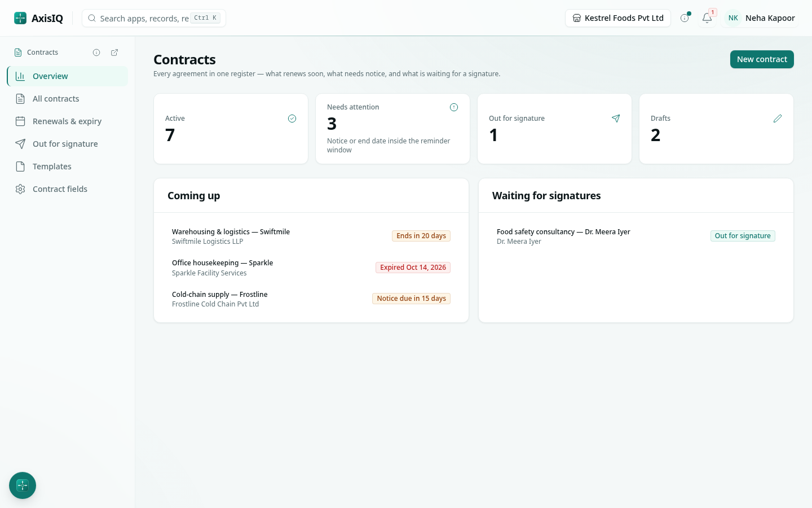Open the Kestrel Foods Pvt Ltd selector
This screenshot has height=508, width=812.
coord(618,18)
